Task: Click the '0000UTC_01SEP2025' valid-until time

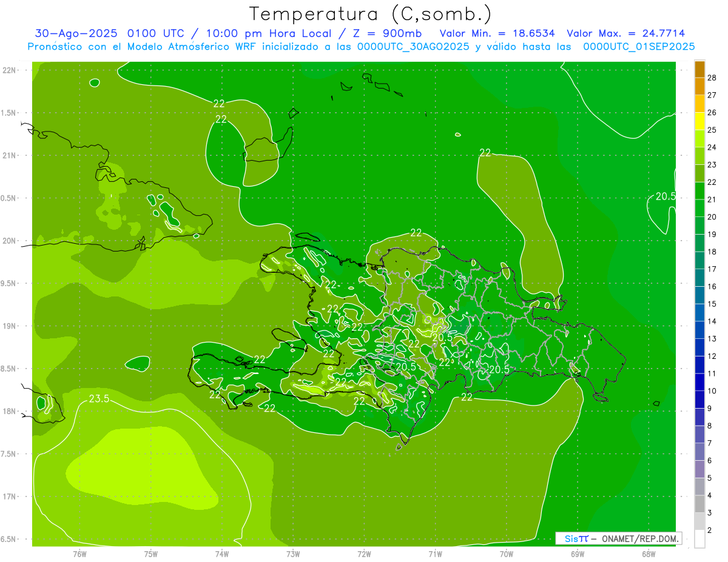Action: pyautogui.click(x=639, y=46)
